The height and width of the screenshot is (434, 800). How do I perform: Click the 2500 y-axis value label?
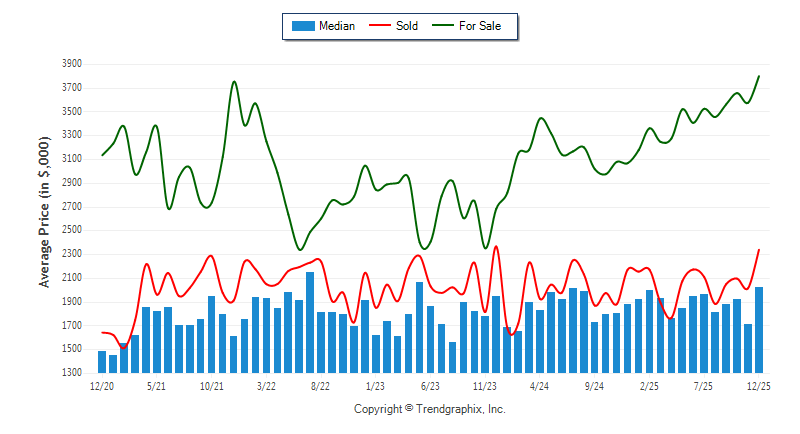click(71, 230)
